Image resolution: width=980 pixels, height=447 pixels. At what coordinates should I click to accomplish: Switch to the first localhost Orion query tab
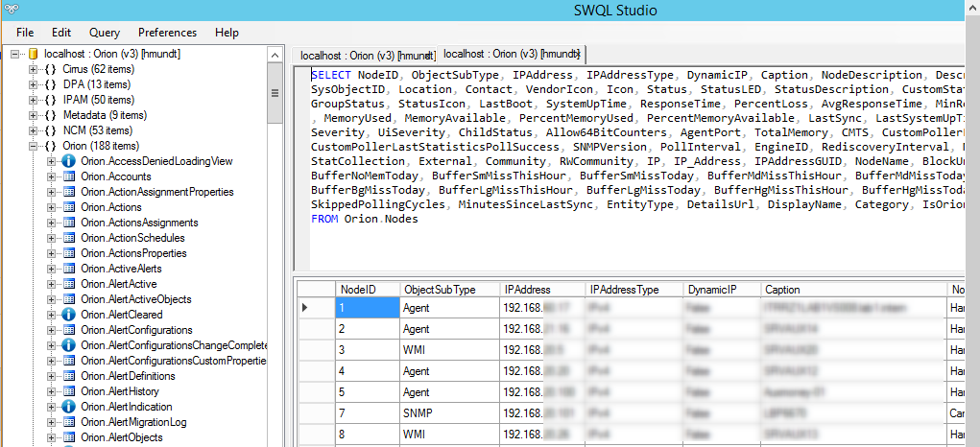click(x=367, y=56)
